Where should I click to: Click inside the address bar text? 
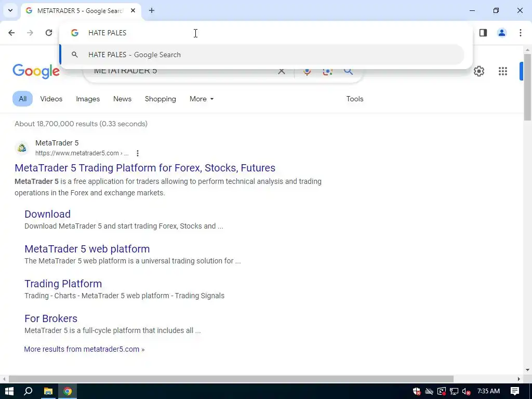(107, 33)
